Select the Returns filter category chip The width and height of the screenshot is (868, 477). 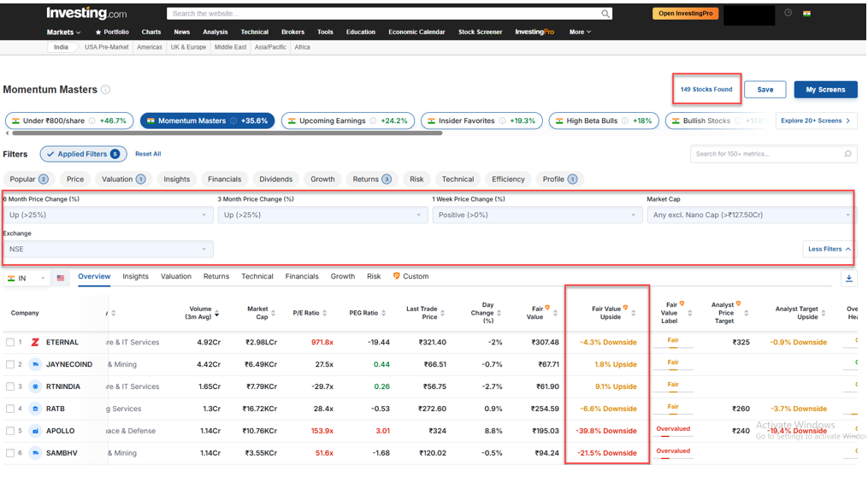[371, 180]
